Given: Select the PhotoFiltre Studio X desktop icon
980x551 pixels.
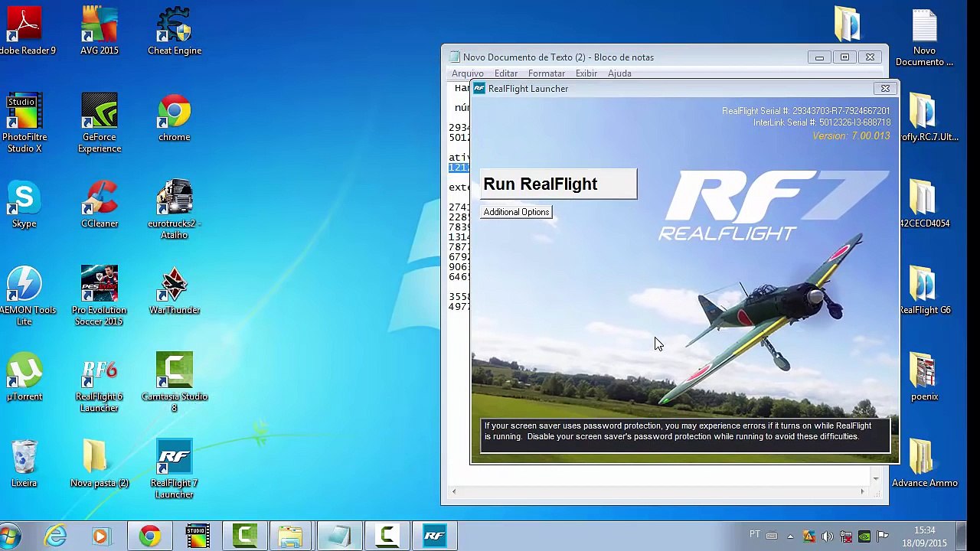Looking at the screenshot, I should (24, 124).
